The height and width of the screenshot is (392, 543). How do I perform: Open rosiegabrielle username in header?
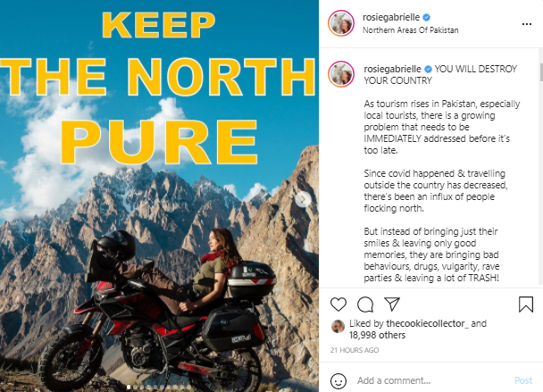point(391,17)
